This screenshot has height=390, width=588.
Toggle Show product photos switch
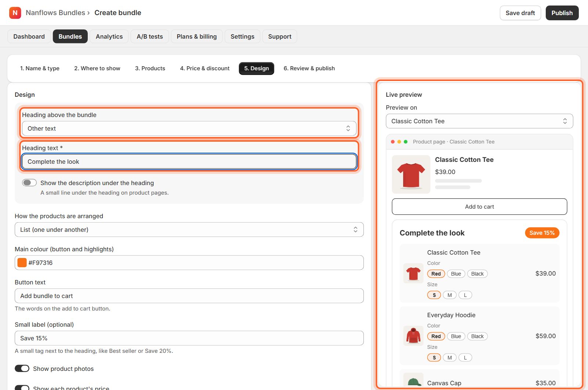click(x=22, y=369)
